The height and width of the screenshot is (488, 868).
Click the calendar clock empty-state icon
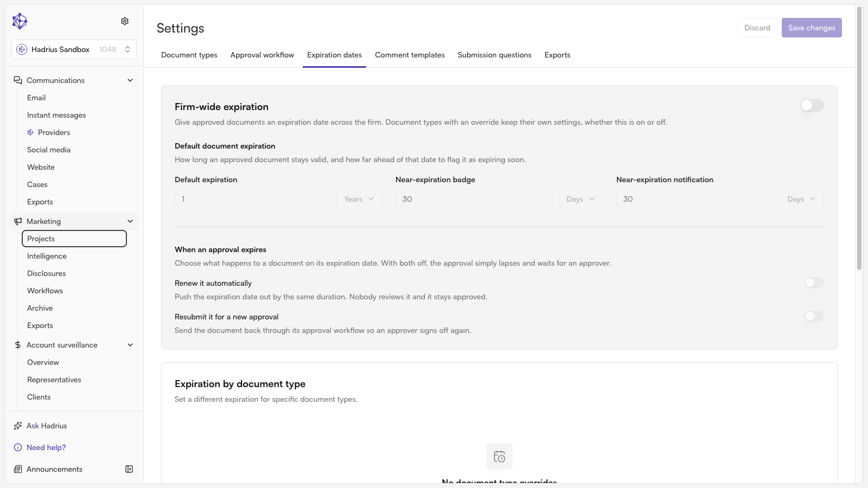(x=499, y=457)
